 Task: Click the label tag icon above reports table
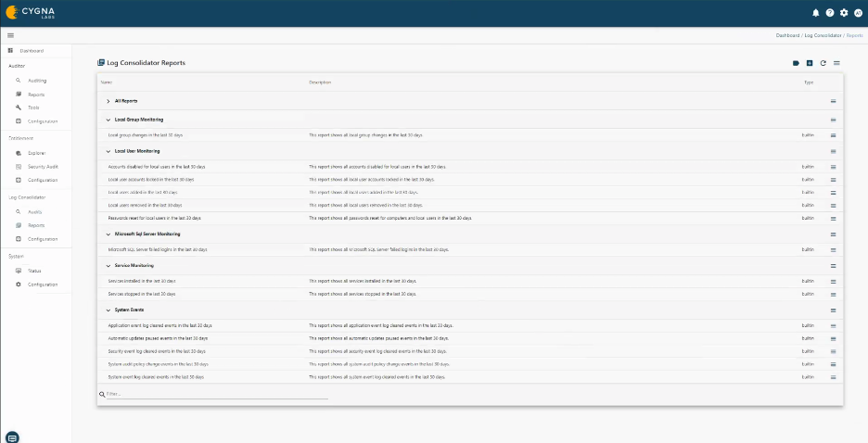(796, 63)
